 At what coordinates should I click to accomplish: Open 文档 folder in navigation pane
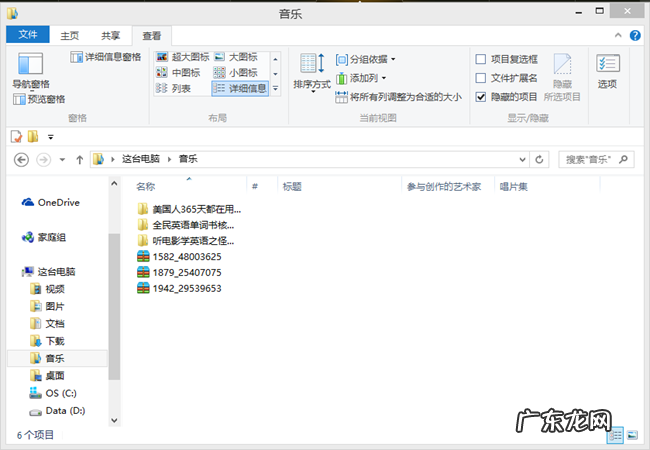point(48,324)
